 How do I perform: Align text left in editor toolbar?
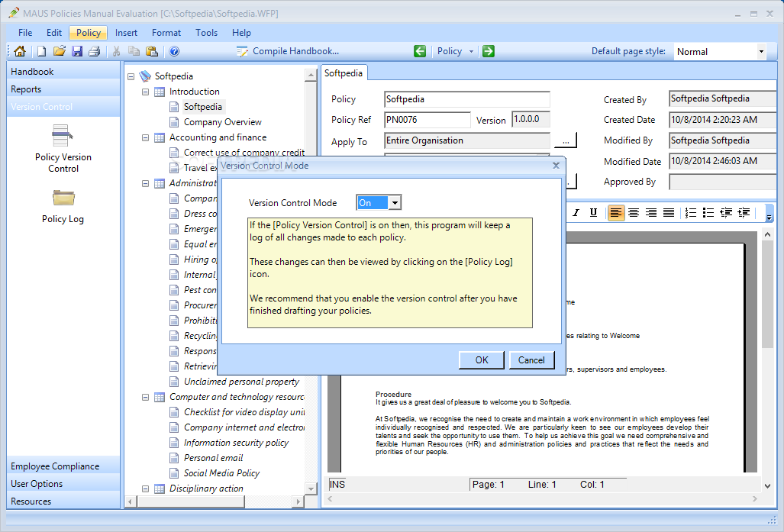coord(616,212)
